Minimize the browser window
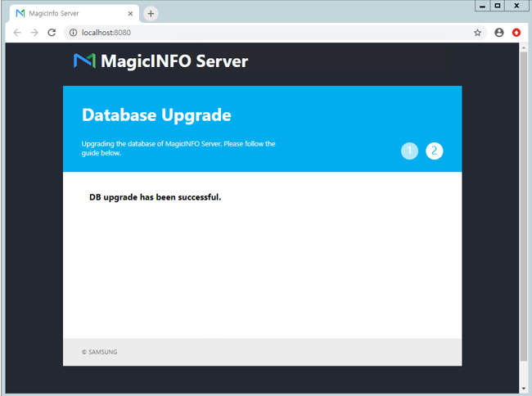532x396 pixels. point(482,6)
